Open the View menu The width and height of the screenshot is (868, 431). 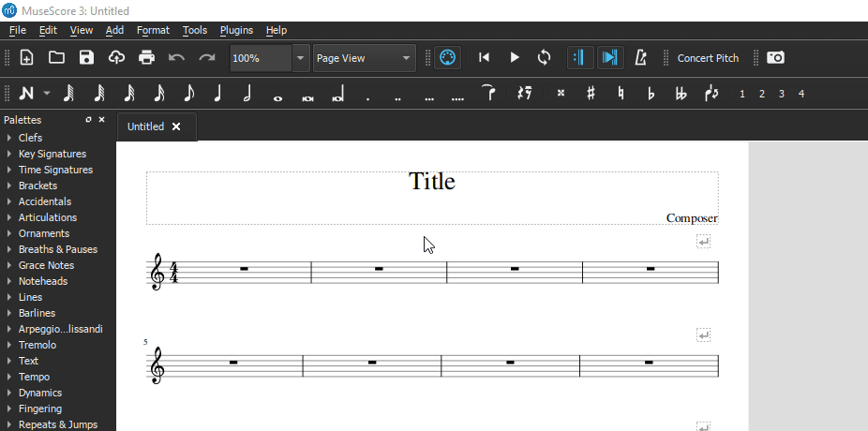click(x=82, y=30)
